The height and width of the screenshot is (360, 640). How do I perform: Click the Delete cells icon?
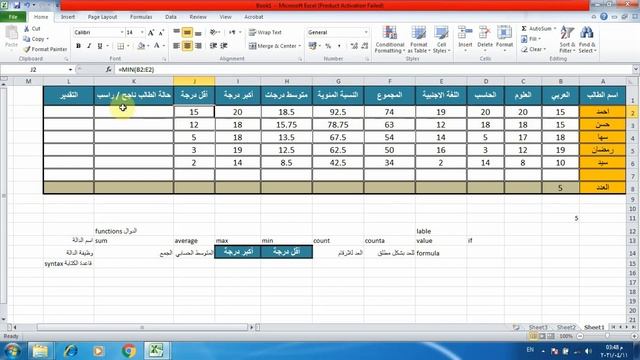click(x=484, y=33)
